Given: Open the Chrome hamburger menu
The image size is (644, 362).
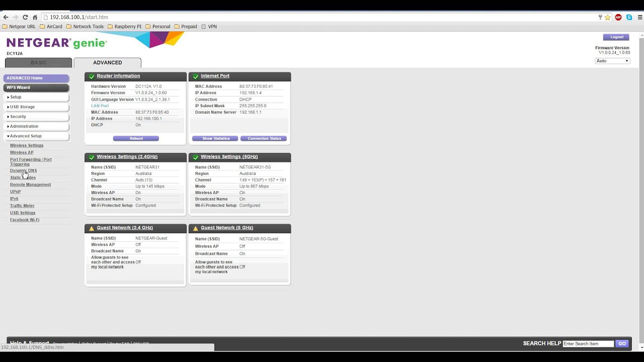Looking at the screenshot, I should click(x=640, y=17).
